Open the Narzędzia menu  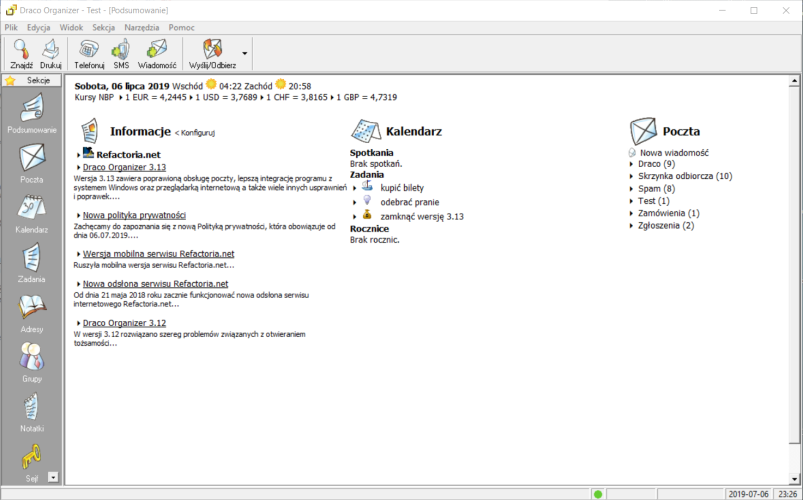tap(142, 28)
